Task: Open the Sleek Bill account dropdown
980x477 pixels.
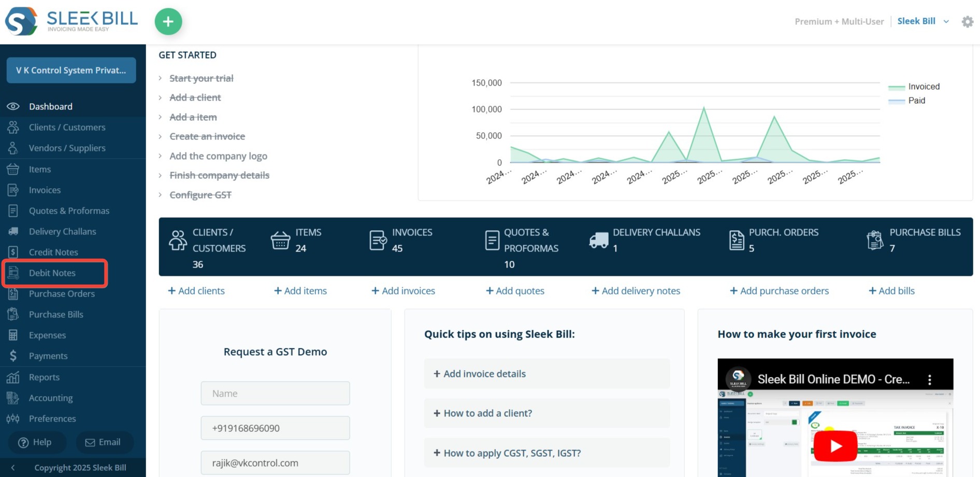Action: pyautogui.click(x=923, y=21)
